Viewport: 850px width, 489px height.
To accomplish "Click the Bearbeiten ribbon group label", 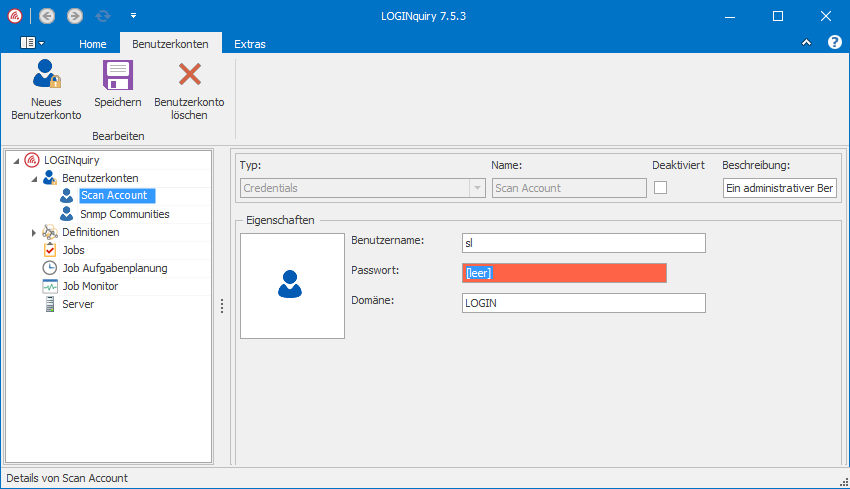I will coord(118,136).
